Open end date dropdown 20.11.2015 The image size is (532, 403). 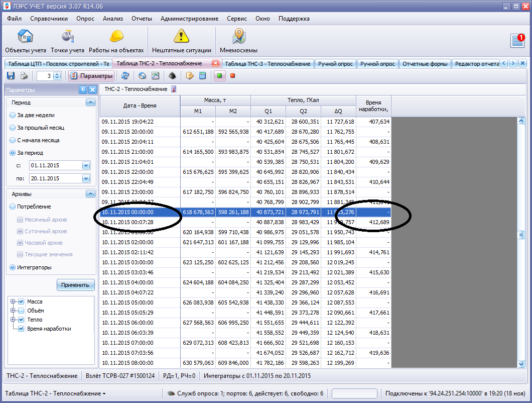click(x=86, y=178)
